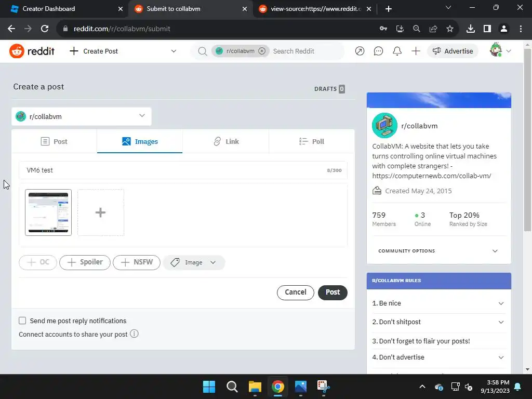This screenshot has height=399, width=532.
Task: Switch to the Post tab
Action: (54, 141)
